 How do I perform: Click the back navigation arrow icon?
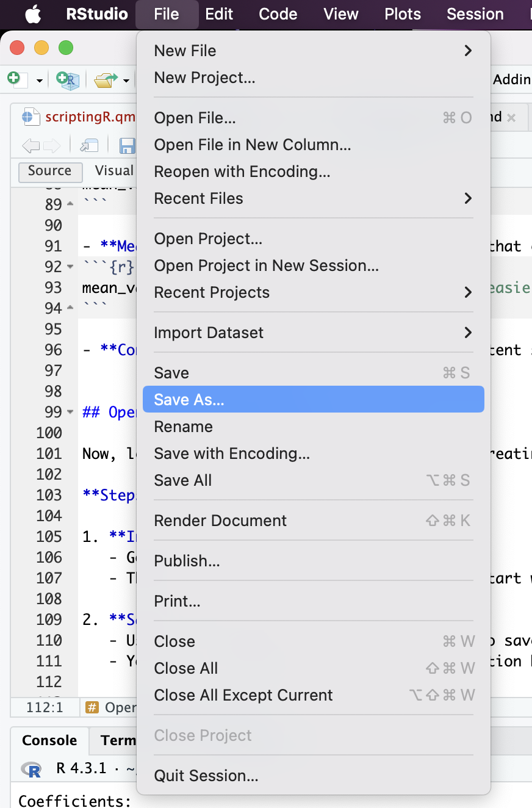click(x=31, y=145)
